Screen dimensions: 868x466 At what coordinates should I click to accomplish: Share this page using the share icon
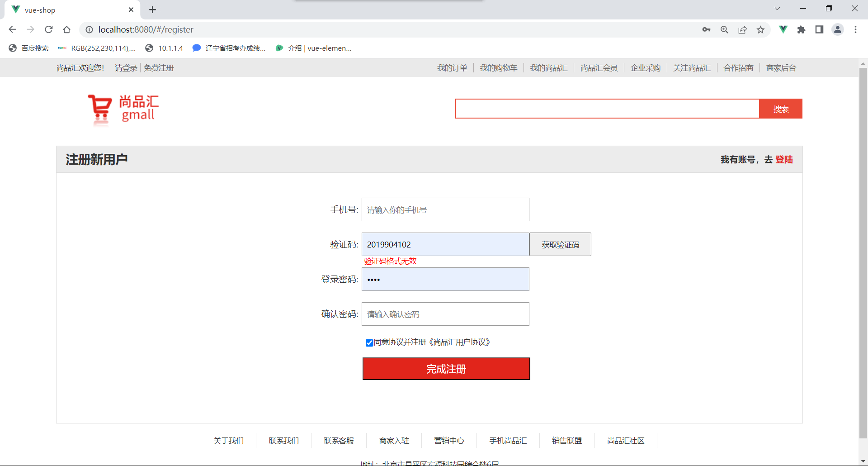(x=742, y=29)
